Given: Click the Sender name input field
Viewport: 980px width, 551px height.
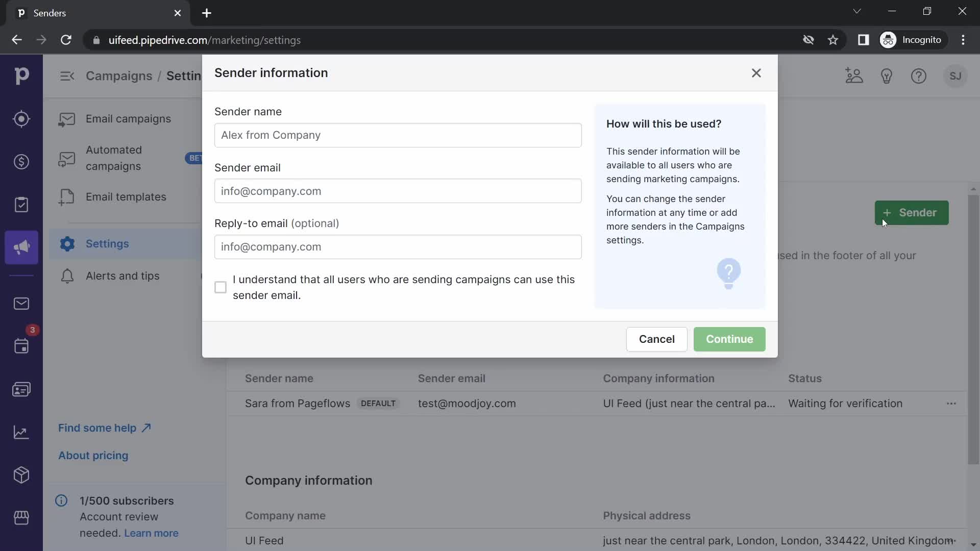Looking at the screenshot, I should click(398, 135).
